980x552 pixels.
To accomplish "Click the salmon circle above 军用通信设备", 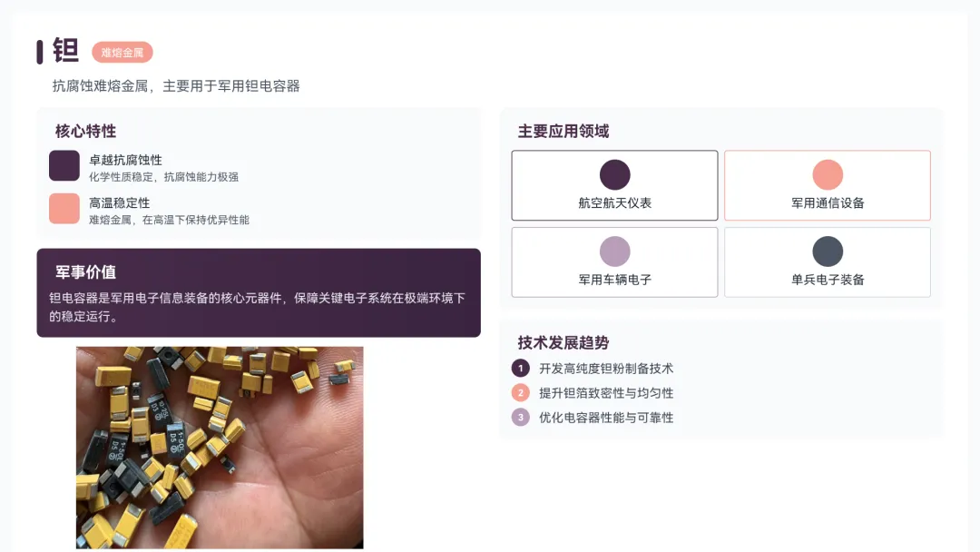I will 828,174.
